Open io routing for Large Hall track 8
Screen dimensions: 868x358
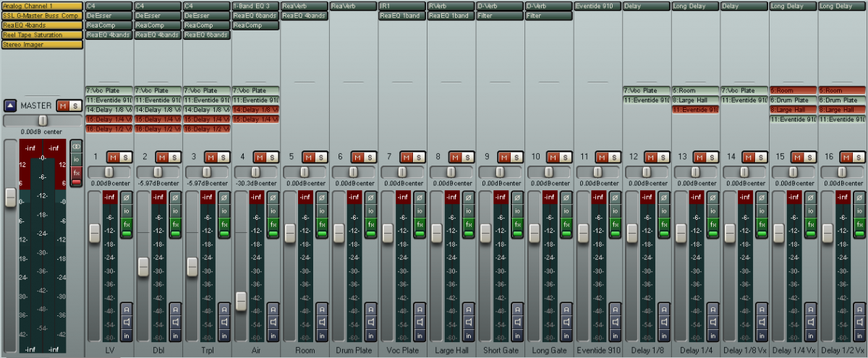(468, 210)
